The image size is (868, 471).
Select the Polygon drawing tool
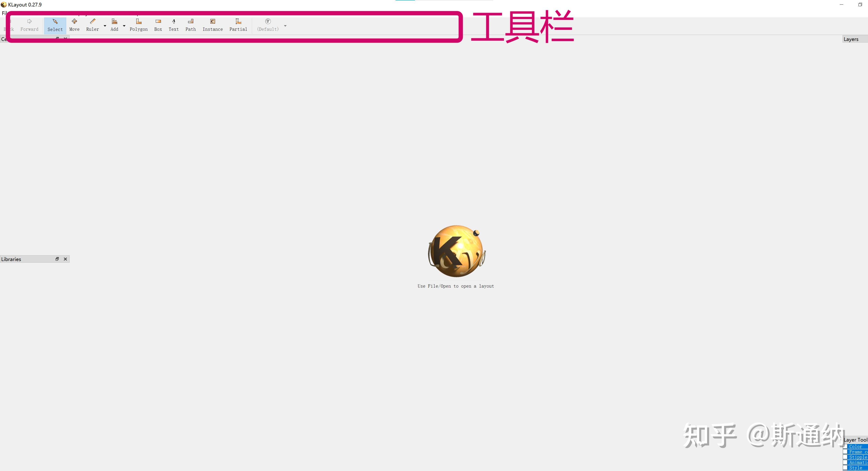139,25
